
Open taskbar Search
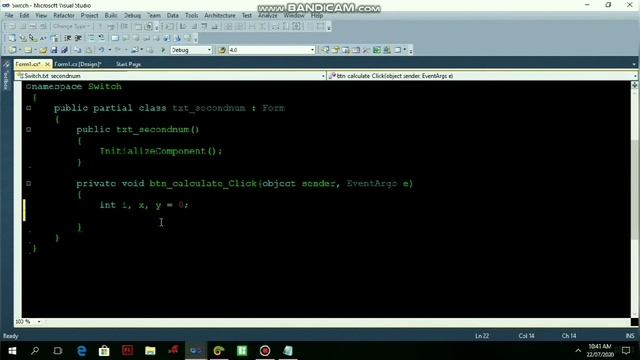click(x=35, y=351)
